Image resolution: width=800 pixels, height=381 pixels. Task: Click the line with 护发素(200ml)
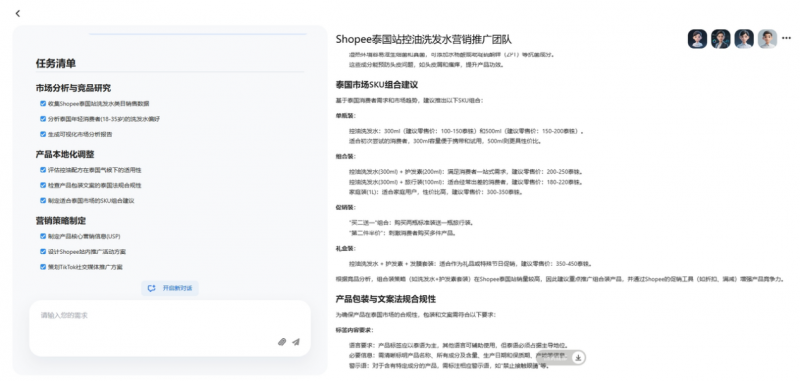click(466, 171)
